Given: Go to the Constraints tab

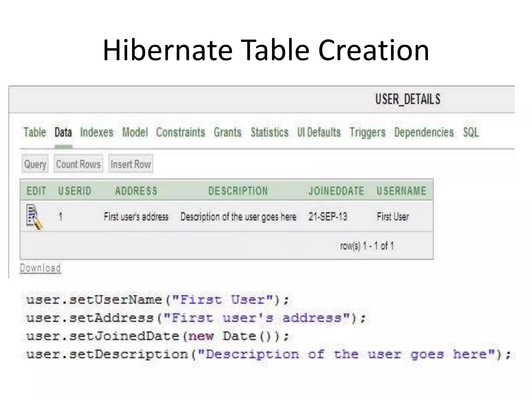Looking at the screenshot, I should tap(181, 132).
